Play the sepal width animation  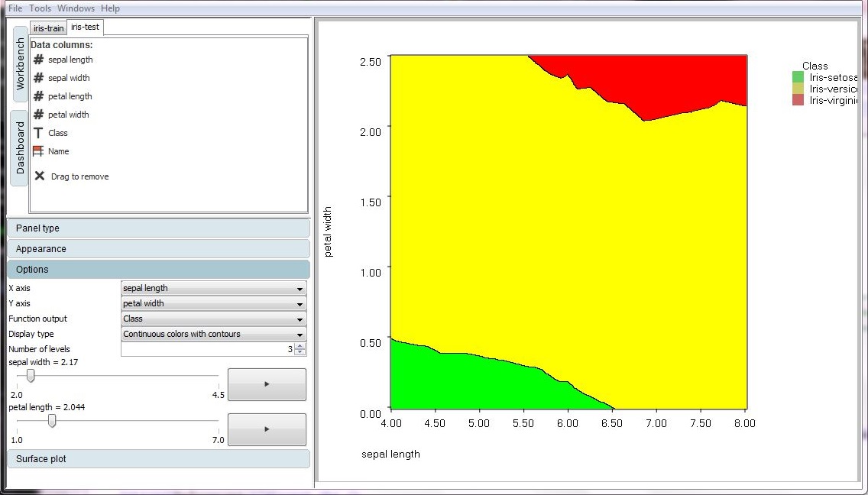point(267,384)
